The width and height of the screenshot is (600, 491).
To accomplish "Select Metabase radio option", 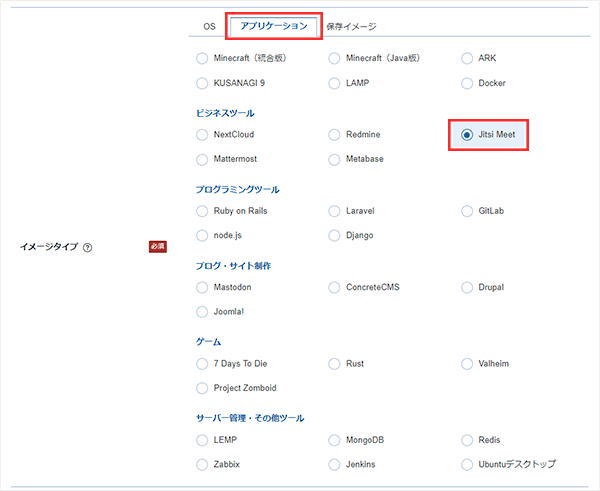I will coord(334,159).
